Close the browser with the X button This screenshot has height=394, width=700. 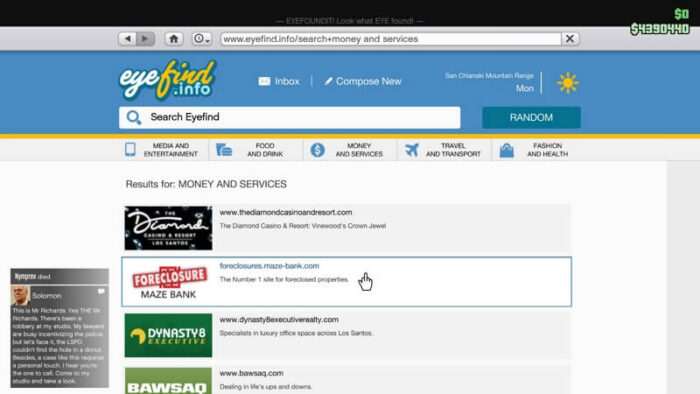[570, 39]
